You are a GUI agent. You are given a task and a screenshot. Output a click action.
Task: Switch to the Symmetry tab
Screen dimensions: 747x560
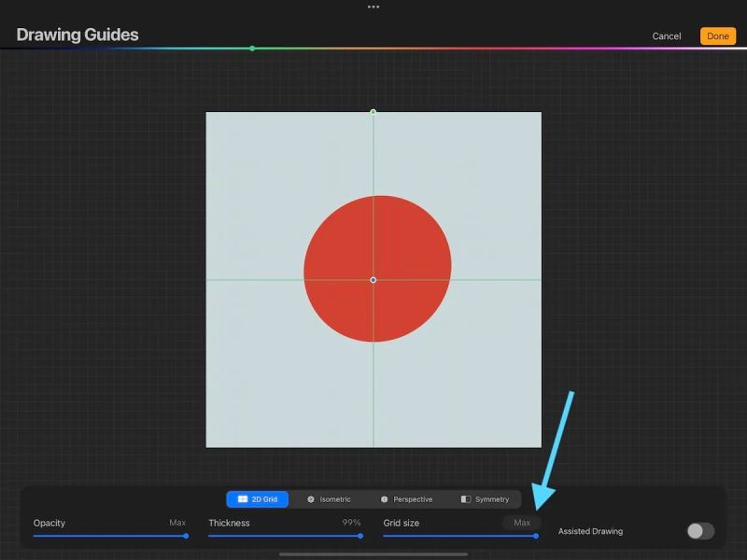pyautogui.click(x=486, y=498)
